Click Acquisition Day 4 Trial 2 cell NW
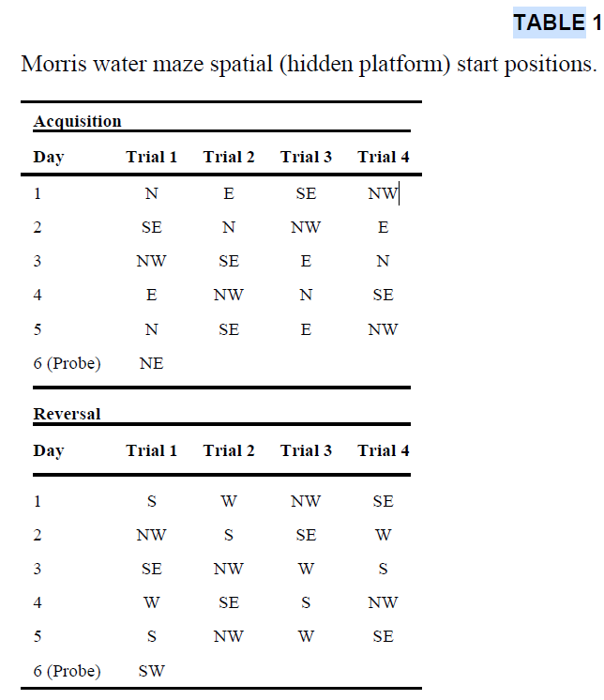Screen dimensions: 604x700 pyautogui.click(x=229, y=295)
